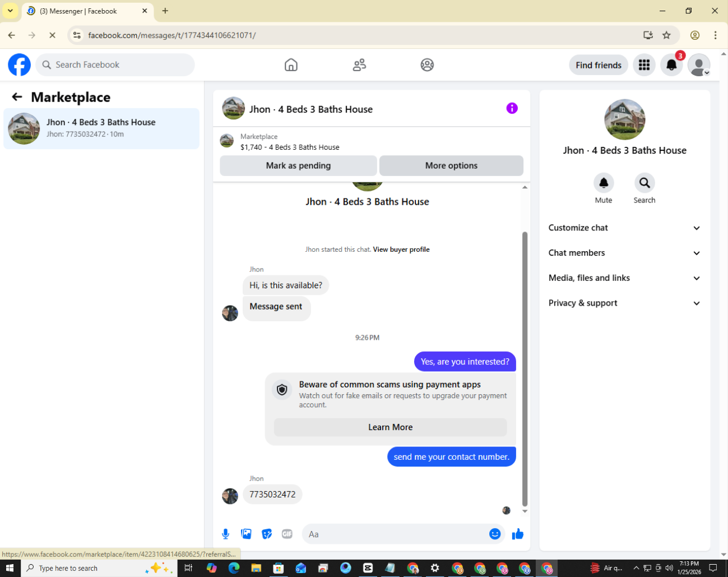Click the 'Hi, is this available?' message
The height and width of the screenshot is (577, 728).
pos(286,285)
